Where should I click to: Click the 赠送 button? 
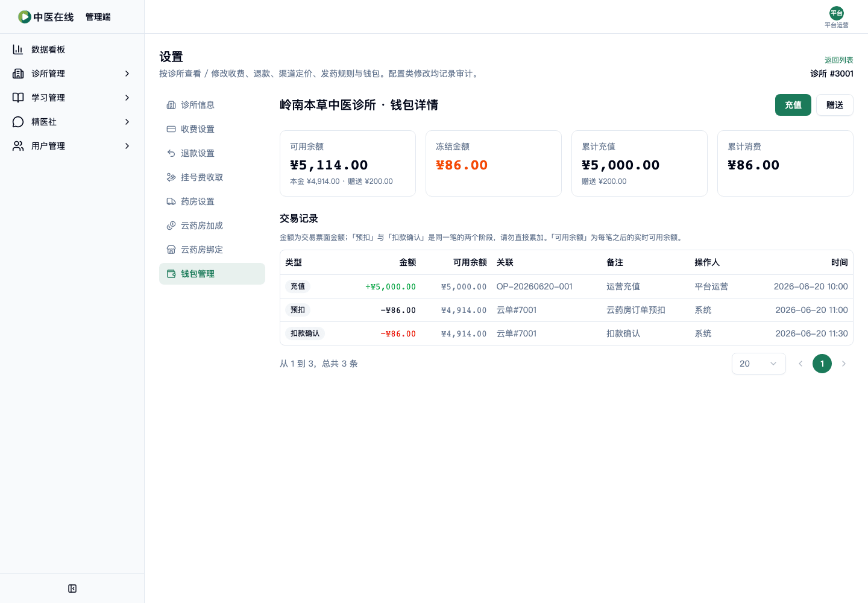[835, 105]
